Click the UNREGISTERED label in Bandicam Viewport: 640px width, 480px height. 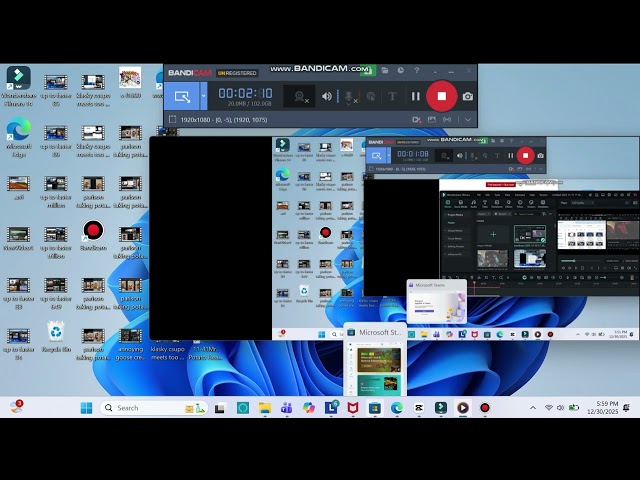[x=237, y=73]
